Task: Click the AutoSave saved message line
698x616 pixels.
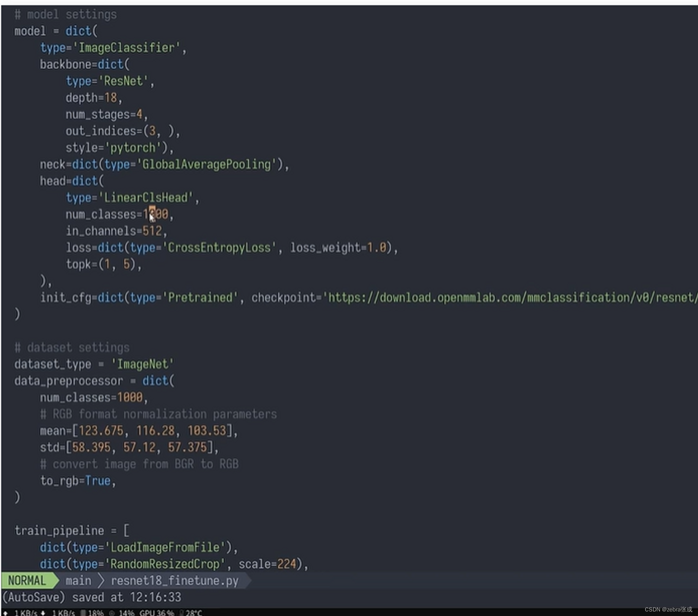Action: click(x=92, y=597)
